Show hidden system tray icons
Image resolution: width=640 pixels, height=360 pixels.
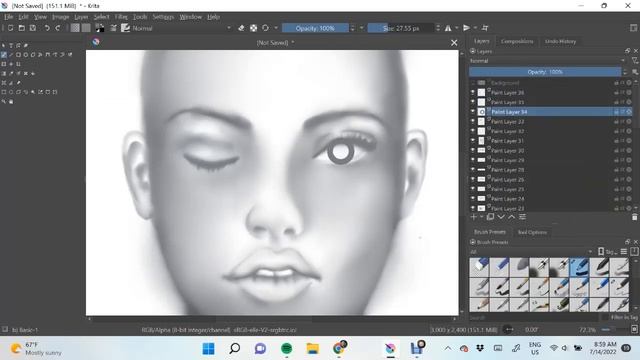click(448, 348)
